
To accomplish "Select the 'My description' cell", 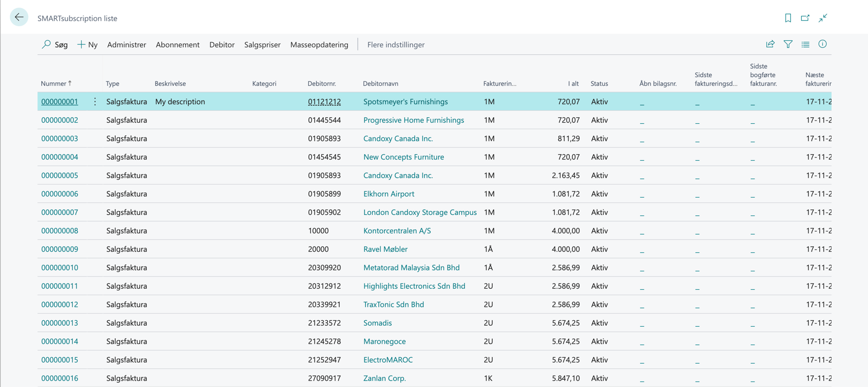I will (x=180, y=101).
